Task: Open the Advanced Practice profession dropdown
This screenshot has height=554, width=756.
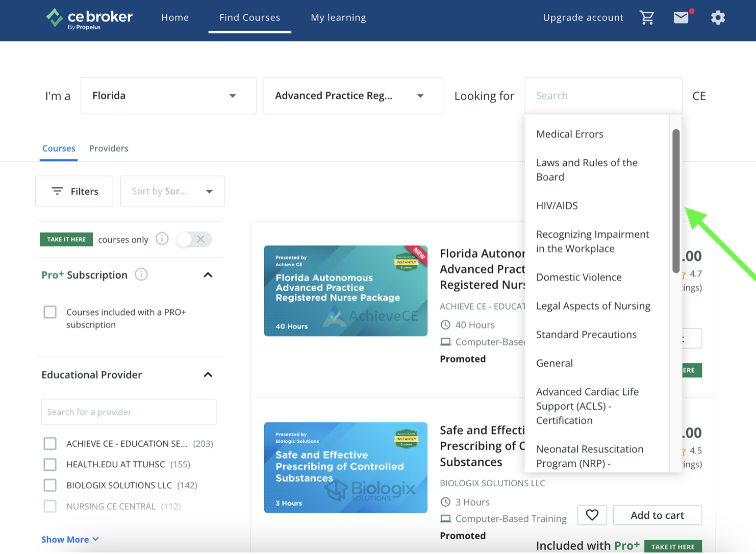Action: (353, 95)
